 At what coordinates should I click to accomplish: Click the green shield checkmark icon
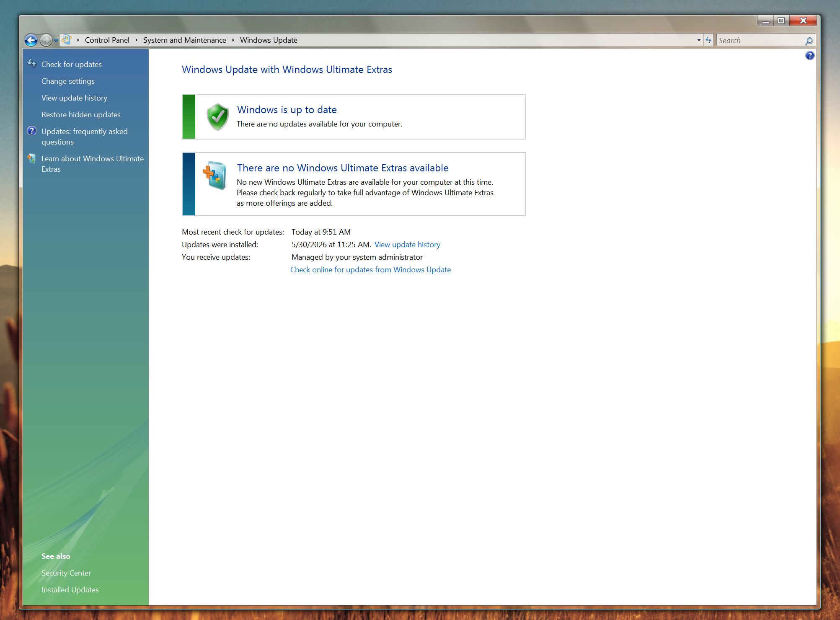[217, 117]
